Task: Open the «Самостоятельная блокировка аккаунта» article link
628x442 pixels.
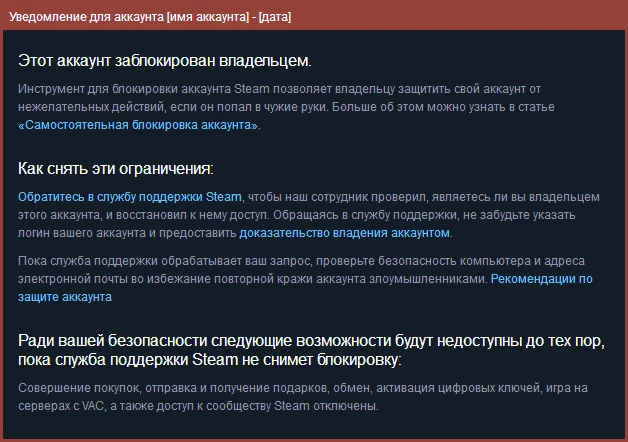Action: 138,125
